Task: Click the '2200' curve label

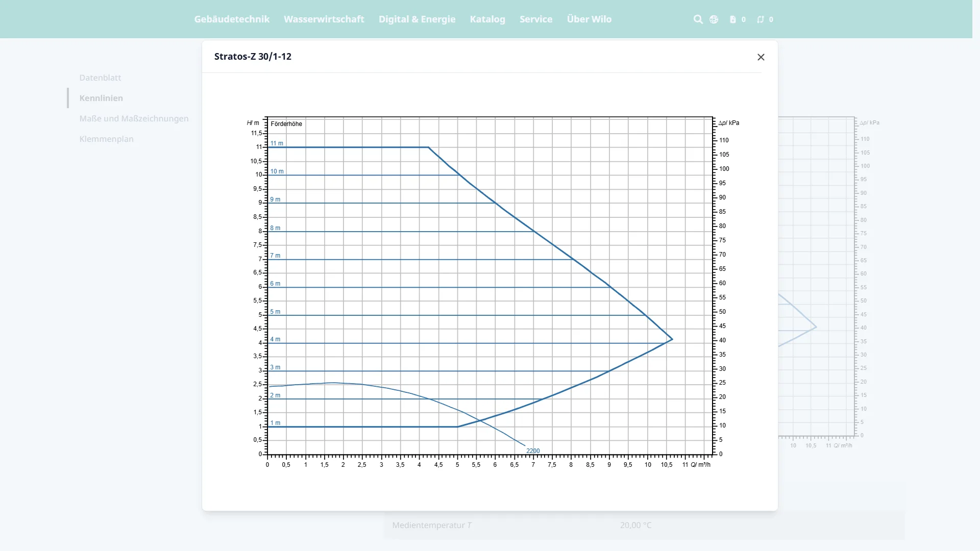Action: click(x=533, y=451)
